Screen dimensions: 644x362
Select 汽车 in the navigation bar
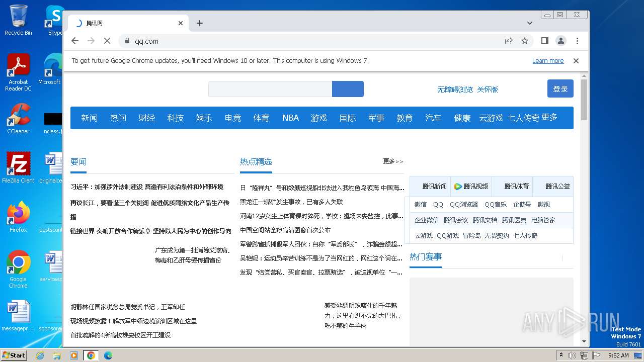[x=433, y=118]
